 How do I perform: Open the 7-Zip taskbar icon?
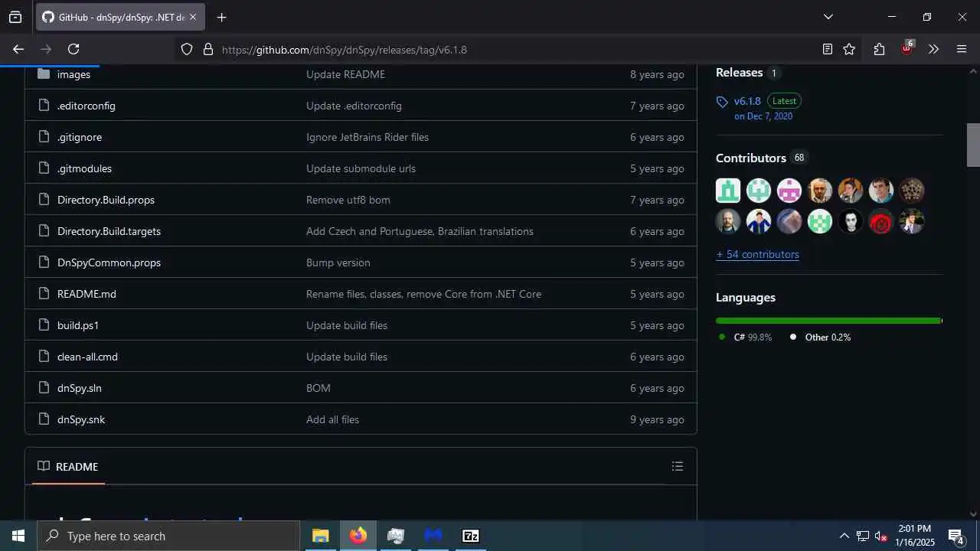tap(471, 536)
